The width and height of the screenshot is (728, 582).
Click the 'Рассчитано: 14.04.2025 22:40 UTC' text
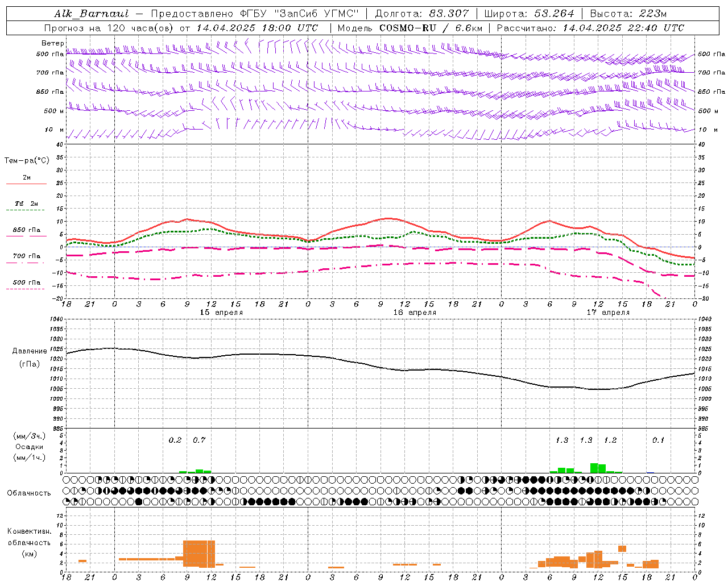pyautogui.click(x=590, y=28)
